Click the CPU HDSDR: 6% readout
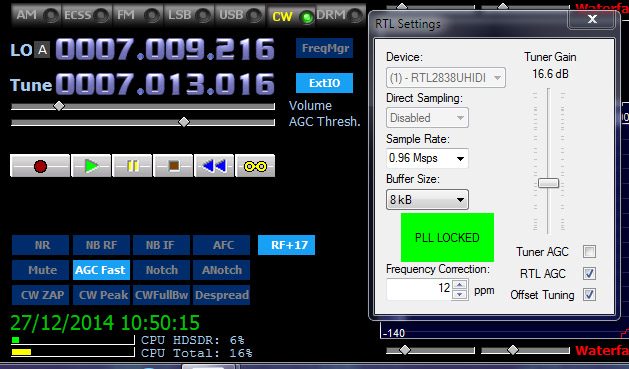The image size is (629, 369). point(193,340)
